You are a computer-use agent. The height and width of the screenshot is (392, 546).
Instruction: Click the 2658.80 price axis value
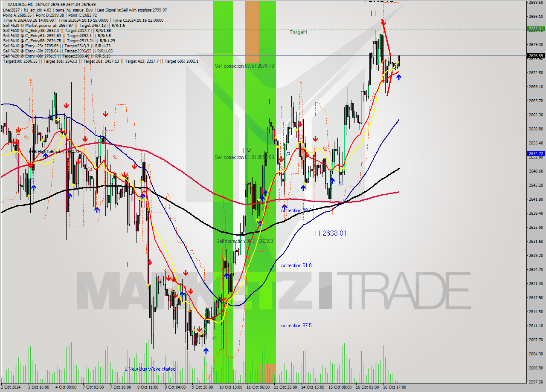pos(536,129)
